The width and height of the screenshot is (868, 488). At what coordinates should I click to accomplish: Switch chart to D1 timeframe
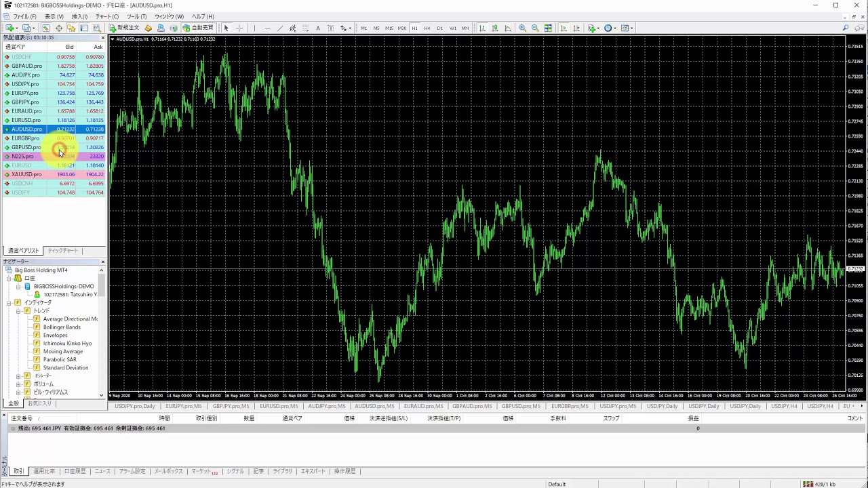(x=440, y=28)
